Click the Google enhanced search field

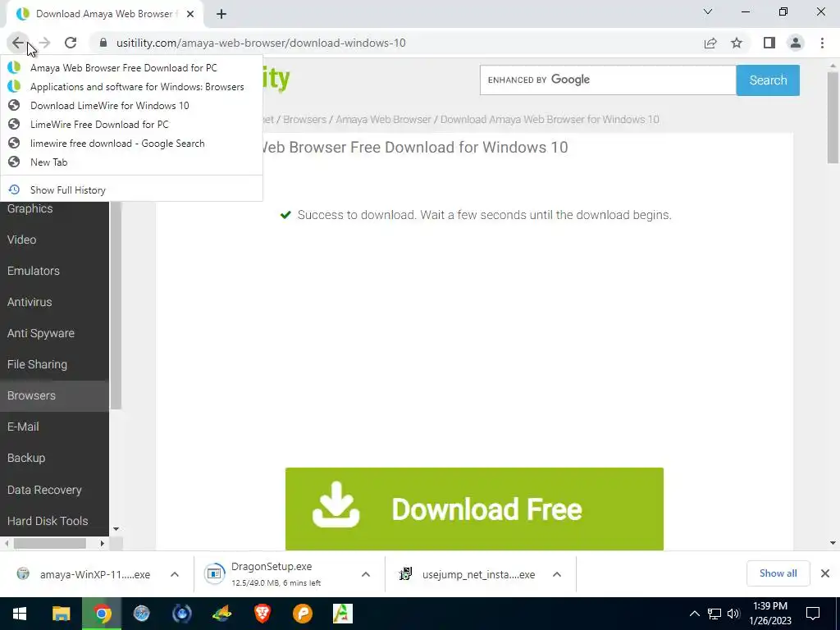click(608, 80)
